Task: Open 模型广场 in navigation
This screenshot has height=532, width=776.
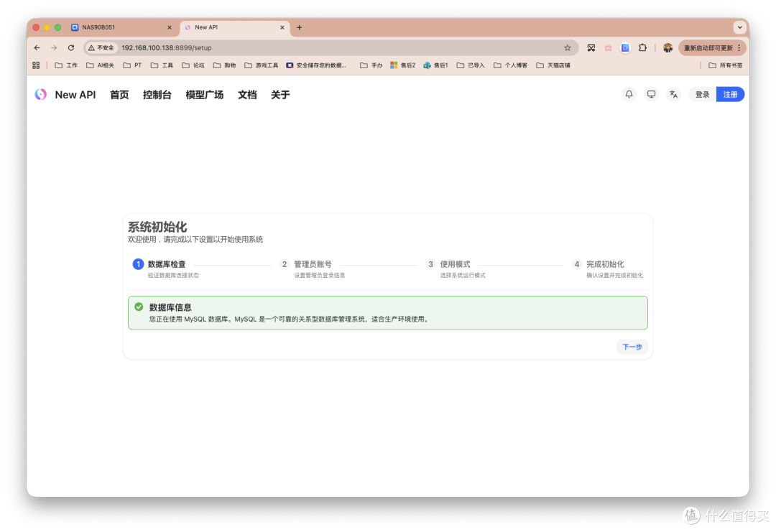Action: click(204, 95)
